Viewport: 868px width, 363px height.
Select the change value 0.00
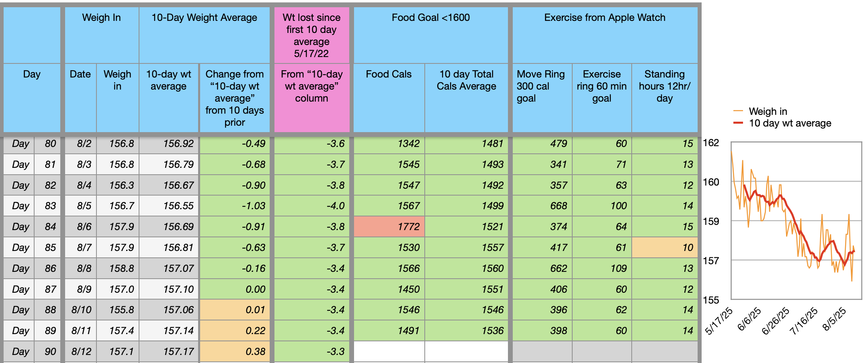coord(235,289)
